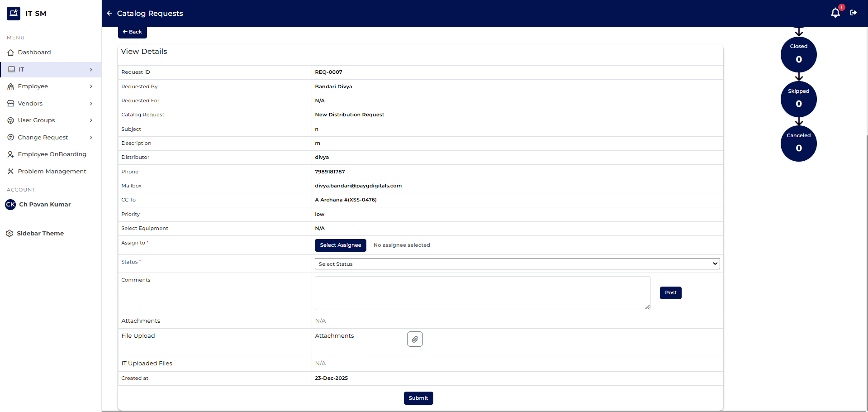This screenshot has height=412, width=868.
Task: Click the back arrow beside Catalog Requests
Action: [109, 14]
